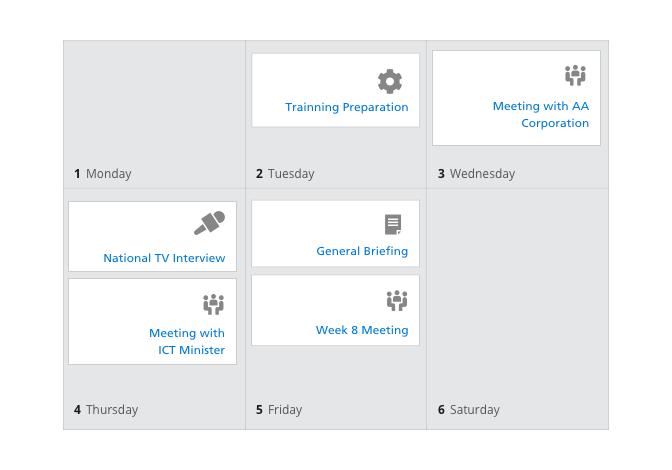Open the Week 8 Meeting link
The width and height of the screenshot is (672, 470).
coord(362,330)
